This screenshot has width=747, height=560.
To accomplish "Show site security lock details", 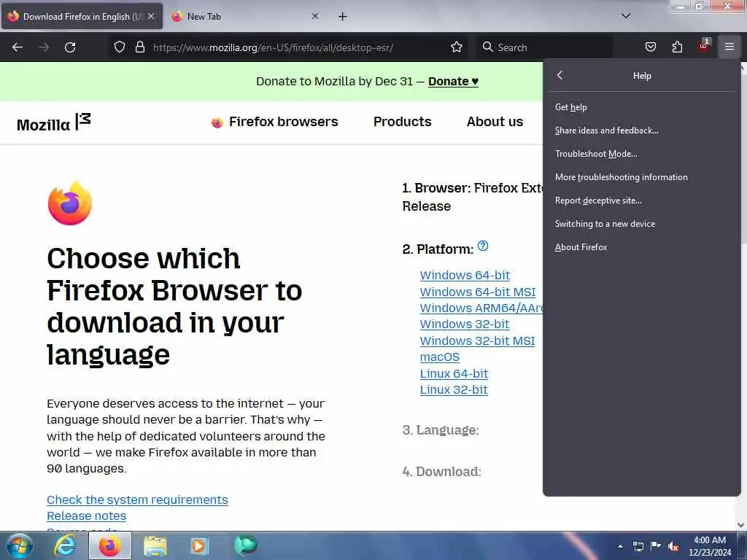I will [x=139, y=47].
